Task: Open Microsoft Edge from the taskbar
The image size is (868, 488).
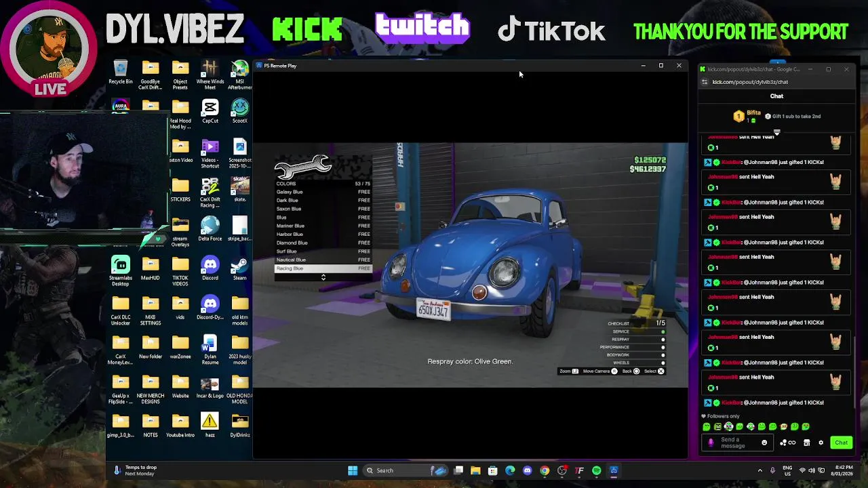Action: point(510,470)
